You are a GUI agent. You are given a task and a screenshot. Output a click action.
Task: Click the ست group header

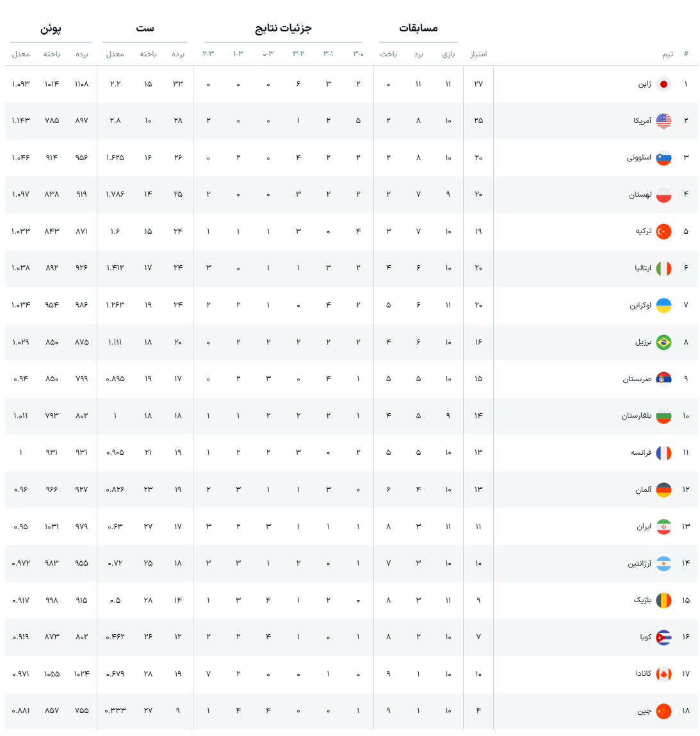point(145,28)
